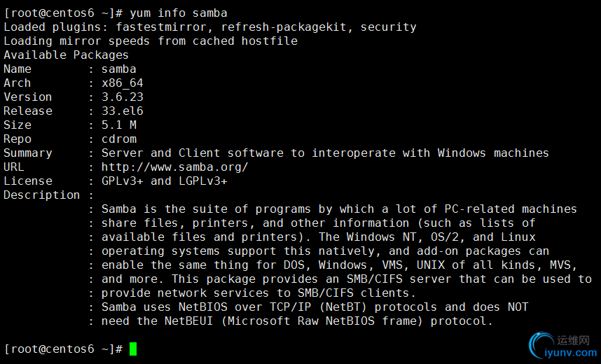The image size is (601, 364).
Task: Click the iyunv.com watermark logo
Action: coord(562,346)
